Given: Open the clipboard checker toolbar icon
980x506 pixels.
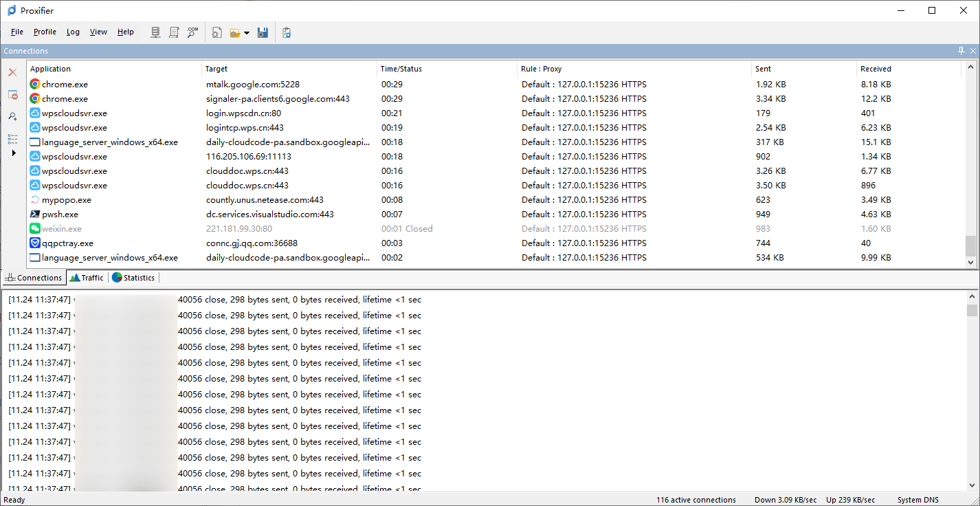Looking at the screenshot, I should pyautogui.click(x=287, y=32).
